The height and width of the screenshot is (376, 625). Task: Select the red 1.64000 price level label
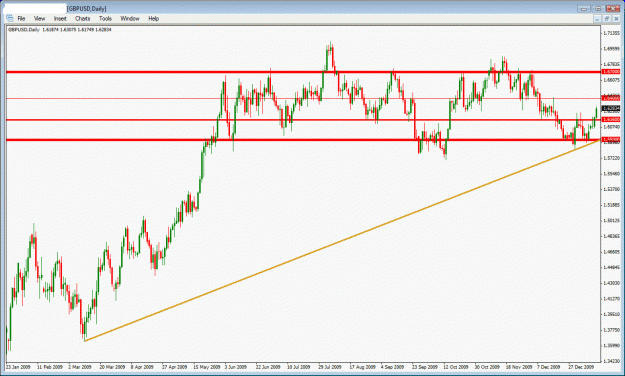click(611, 98)
